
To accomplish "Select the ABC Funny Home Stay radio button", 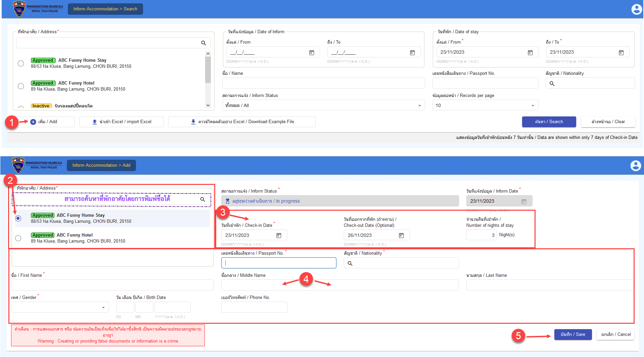I will 20,63.
